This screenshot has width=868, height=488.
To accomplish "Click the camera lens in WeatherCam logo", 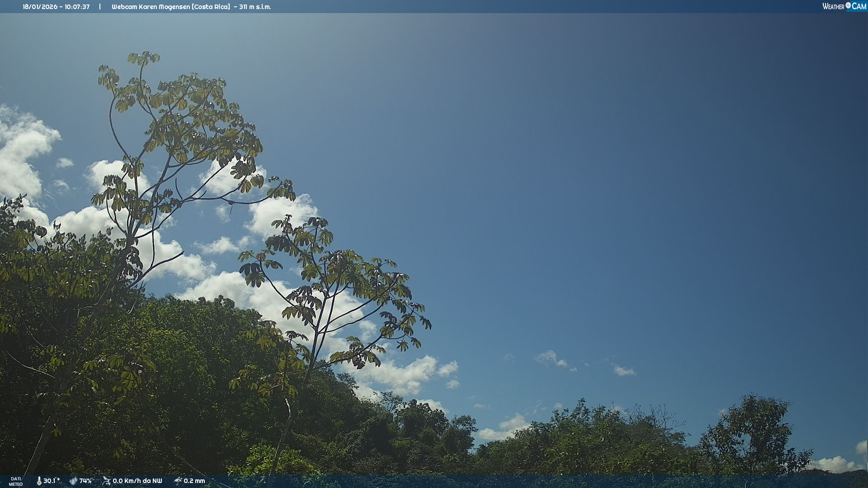I will click(848, 5).
